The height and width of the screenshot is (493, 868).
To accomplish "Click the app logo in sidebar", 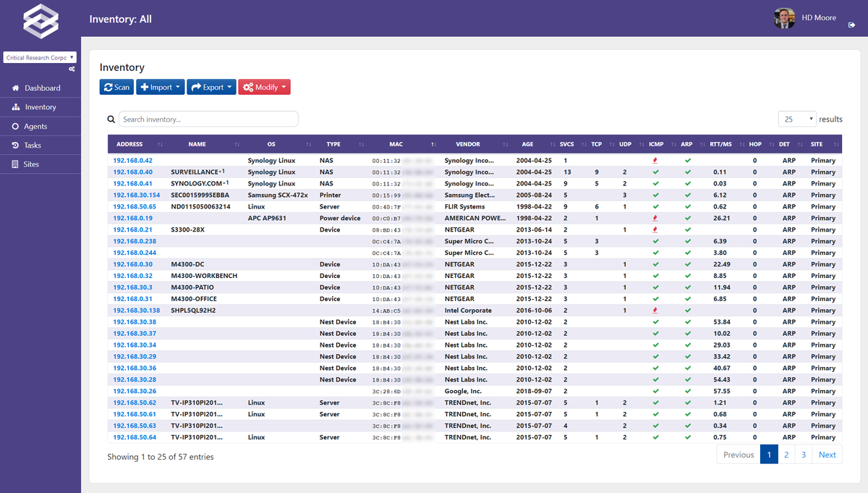I will 40,21.
